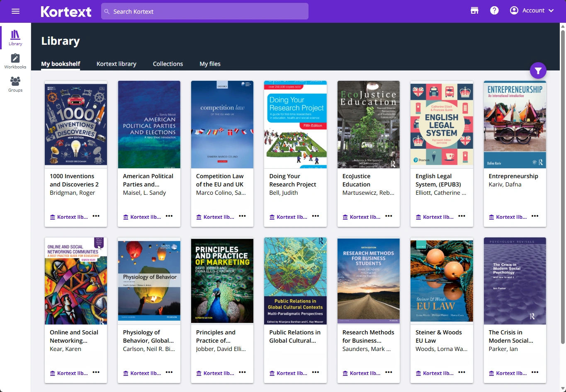
Task: Open the store icon in header
Action: tap(474, 11)
